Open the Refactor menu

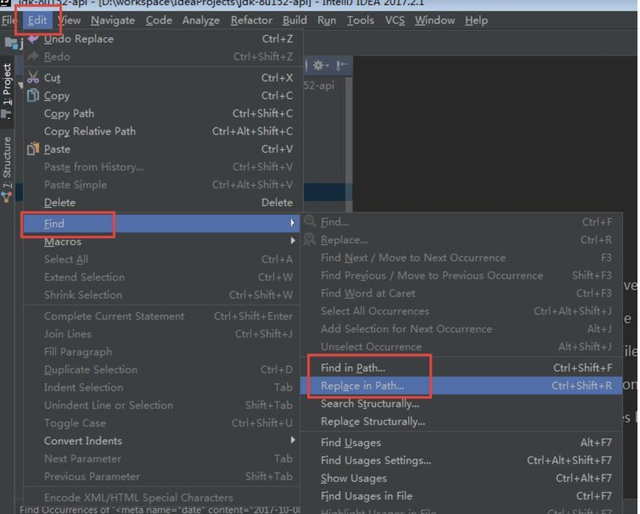tap(251, 20)
